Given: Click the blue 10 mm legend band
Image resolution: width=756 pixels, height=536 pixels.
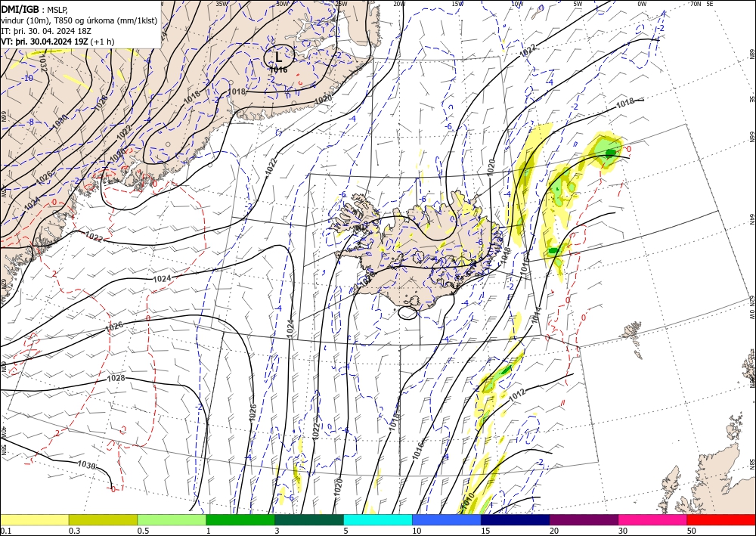Looking at the screenshot, I should 447,519.
